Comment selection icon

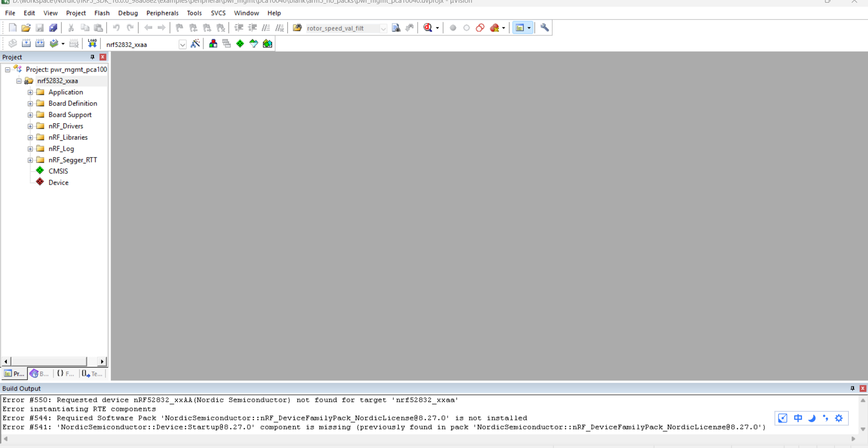point(266,28)
